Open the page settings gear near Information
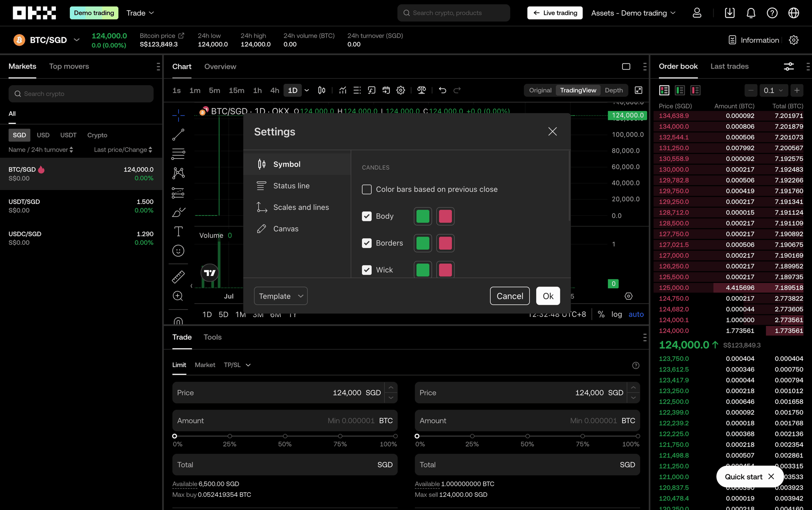The height and width of the screenshot is (510, 812). coord(794,40)
